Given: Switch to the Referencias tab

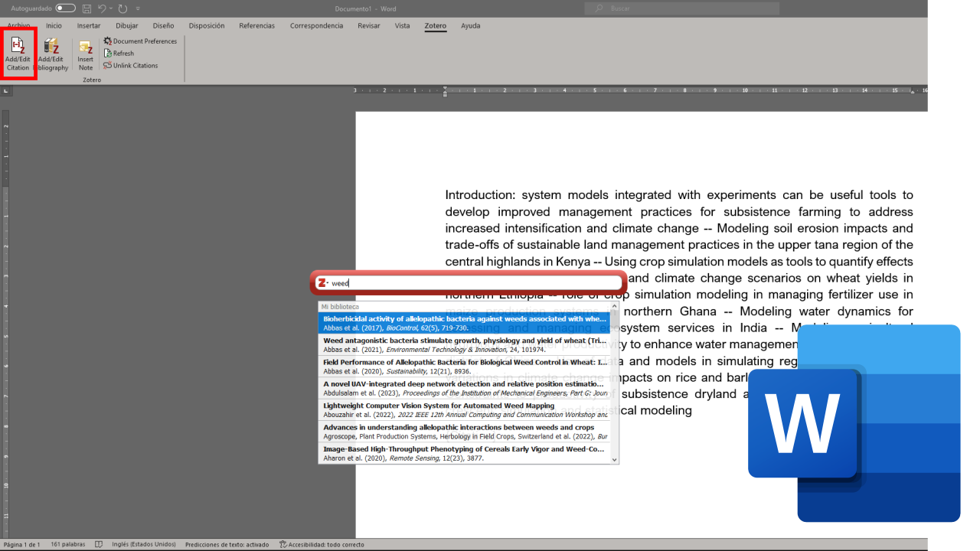Looking at the screenshot, I should (256, 26).
